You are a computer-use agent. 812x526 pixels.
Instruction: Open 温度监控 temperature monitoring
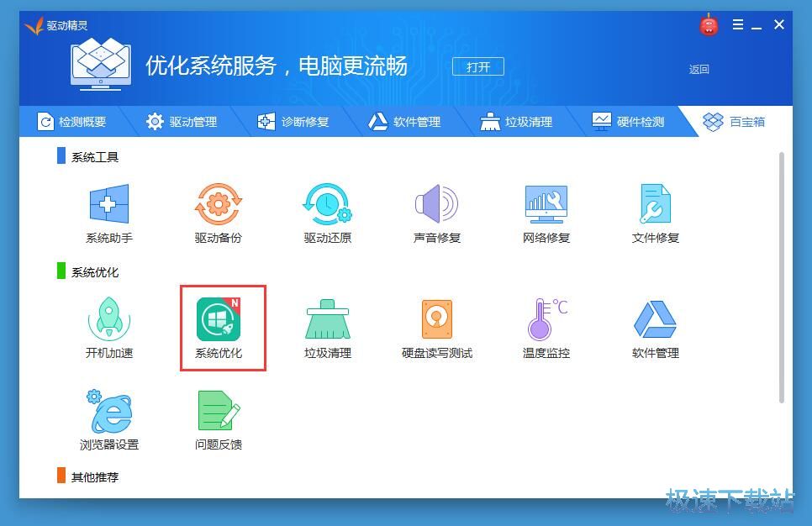pos(545,326)
